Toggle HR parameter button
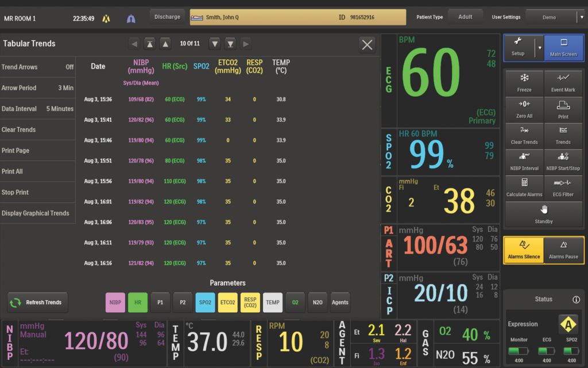This screenshot has width=588, height=368. point(138,302)
